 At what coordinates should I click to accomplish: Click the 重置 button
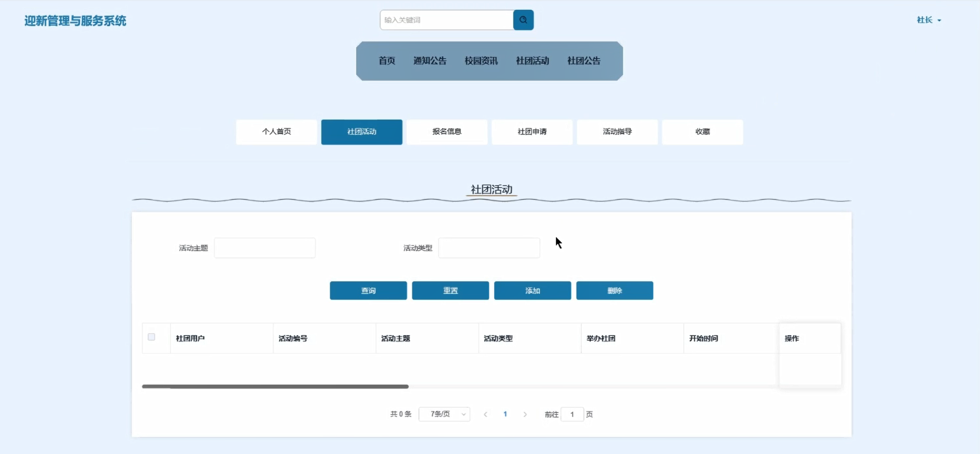point(450,291)
